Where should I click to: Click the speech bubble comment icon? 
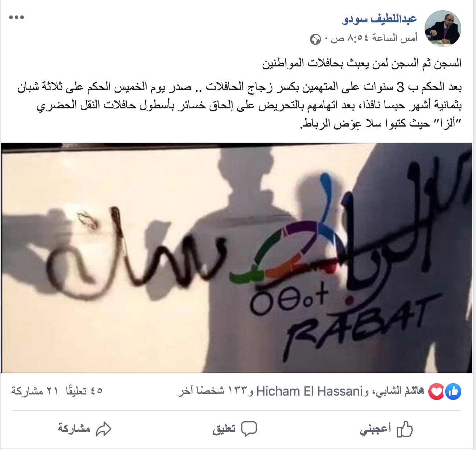pos(249,429)
